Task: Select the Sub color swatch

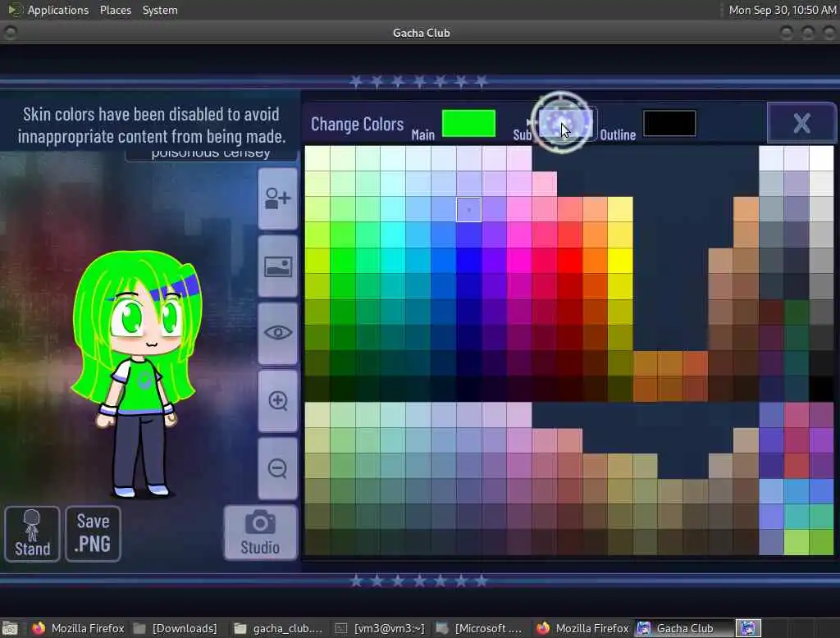Action: (568, 123)
